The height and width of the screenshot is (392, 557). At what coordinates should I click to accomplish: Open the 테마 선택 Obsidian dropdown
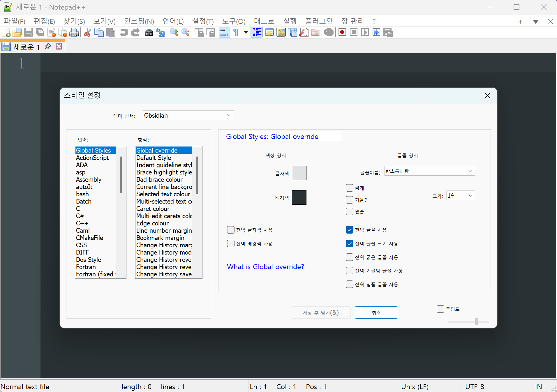(188, 116)
